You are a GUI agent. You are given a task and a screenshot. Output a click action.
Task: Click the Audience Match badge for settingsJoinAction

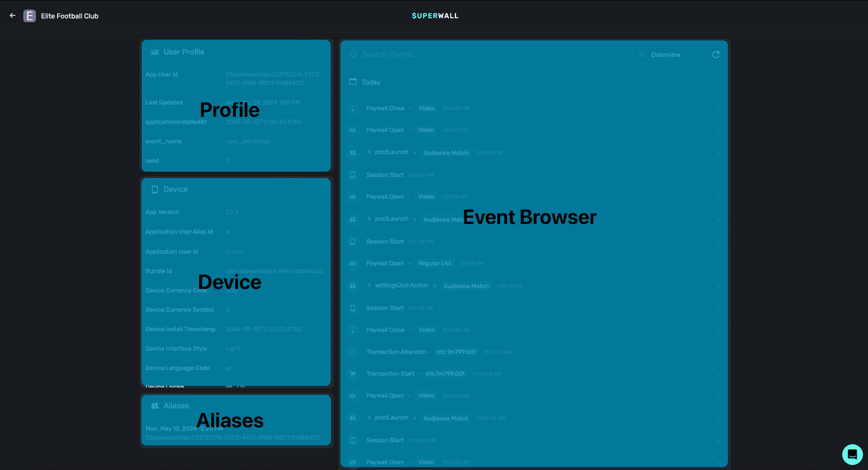466,286
